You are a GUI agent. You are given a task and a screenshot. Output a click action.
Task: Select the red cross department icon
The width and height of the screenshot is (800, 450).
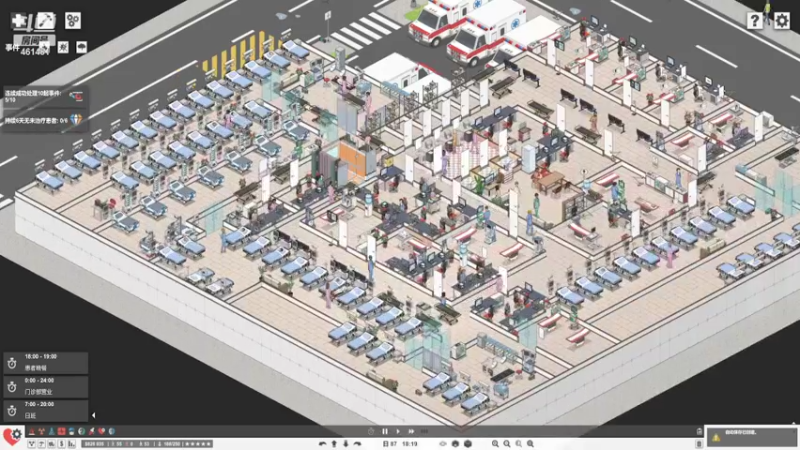62,431
